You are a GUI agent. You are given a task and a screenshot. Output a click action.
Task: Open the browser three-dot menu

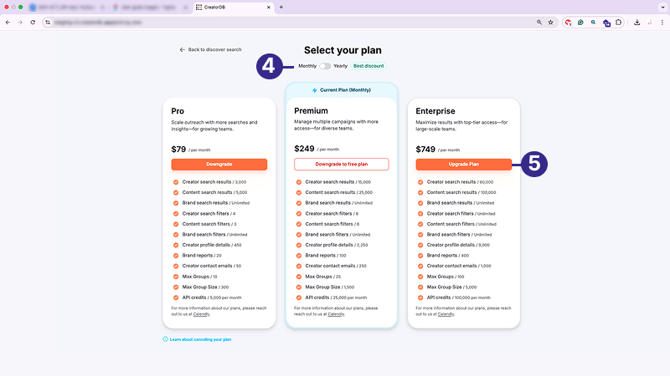662,22
